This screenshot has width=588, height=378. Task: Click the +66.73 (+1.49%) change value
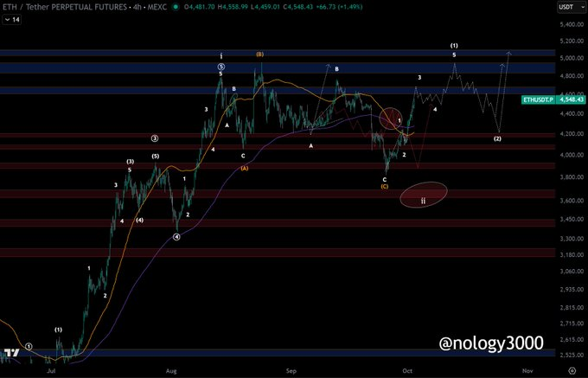coord(339,7)
